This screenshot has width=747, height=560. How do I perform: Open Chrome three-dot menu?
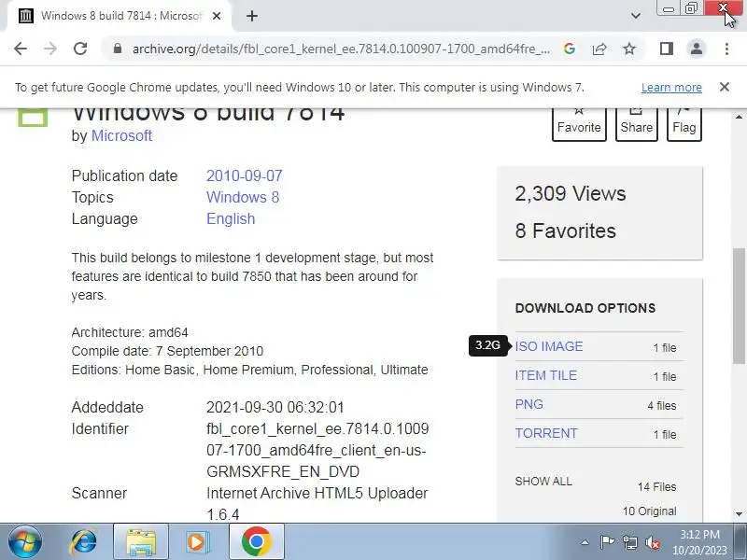(x=726, y=49)
